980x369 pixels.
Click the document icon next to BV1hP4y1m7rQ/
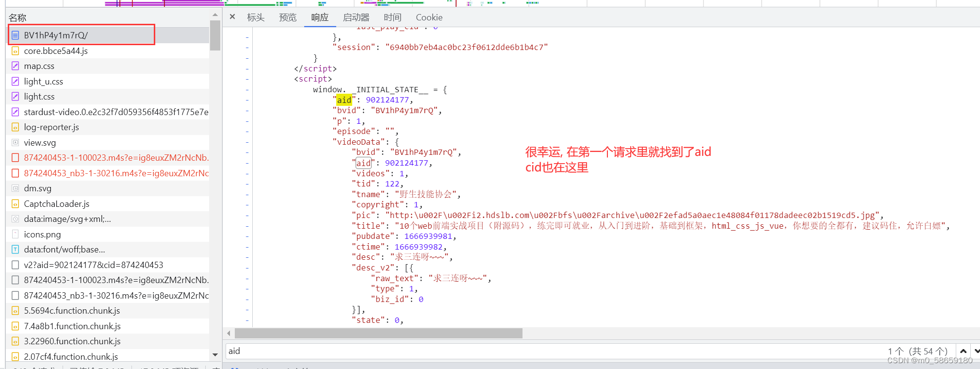(15, 35)
